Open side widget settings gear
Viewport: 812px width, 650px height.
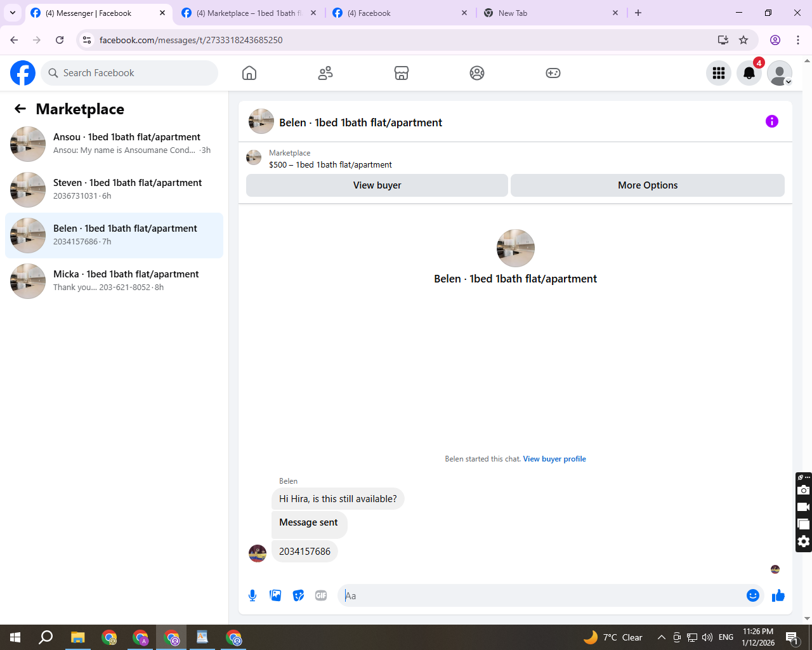click(x=804, y=541)
